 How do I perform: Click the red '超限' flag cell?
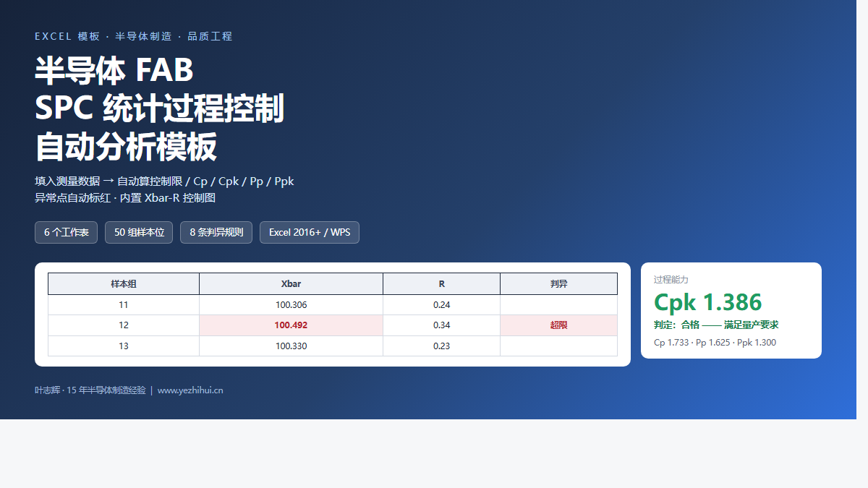[559, 325]
